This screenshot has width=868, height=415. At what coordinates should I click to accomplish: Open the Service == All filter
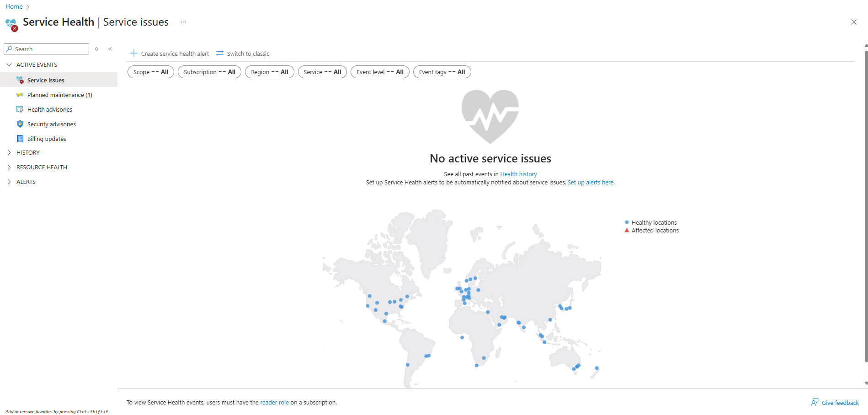(322, 72)
